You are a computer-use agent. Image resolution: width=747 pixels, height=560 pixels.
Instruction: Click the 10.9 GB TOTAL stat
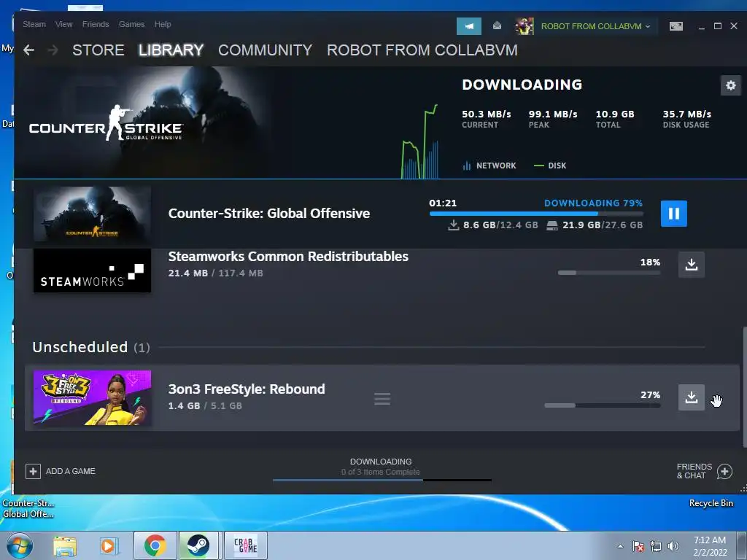point(614,119)
